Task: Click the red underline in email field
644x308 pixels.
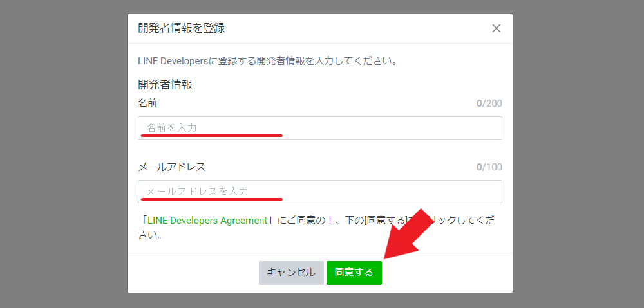Action: click(211, 199)
